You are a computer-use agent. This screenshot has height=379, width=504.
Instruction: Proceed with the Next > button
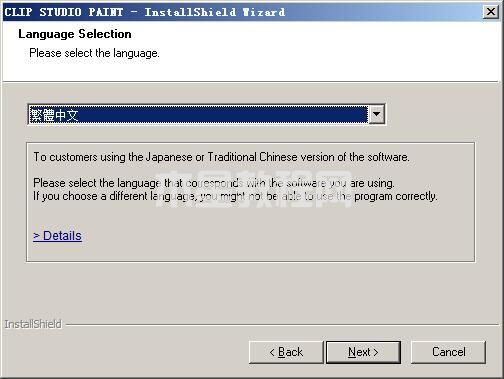[x=363, y=352]
